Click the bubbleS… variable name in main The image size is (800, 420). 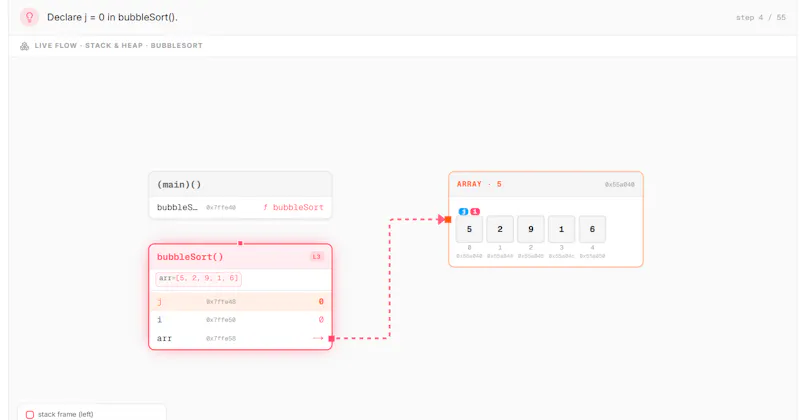pyautogui.click(x=177, y=207)
